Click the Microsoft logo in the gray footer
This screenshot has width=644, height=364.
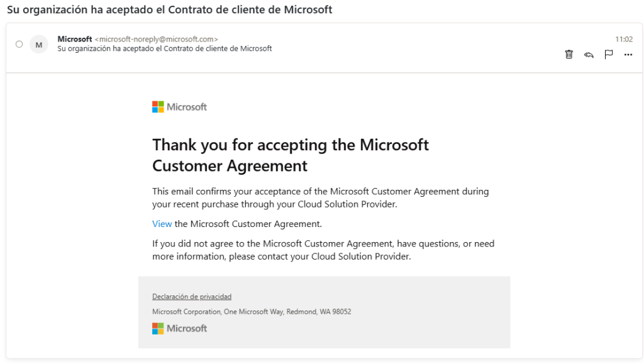point(179,328)
